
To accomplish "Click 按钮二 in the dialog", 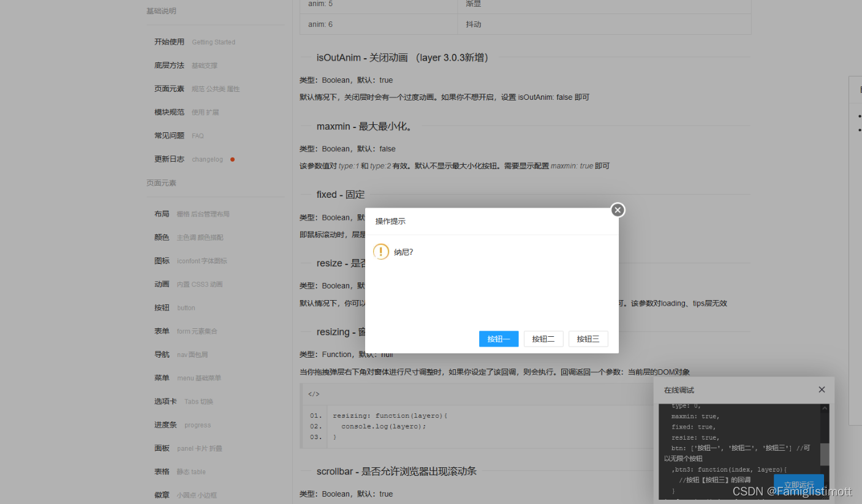I will click(543, 338).
